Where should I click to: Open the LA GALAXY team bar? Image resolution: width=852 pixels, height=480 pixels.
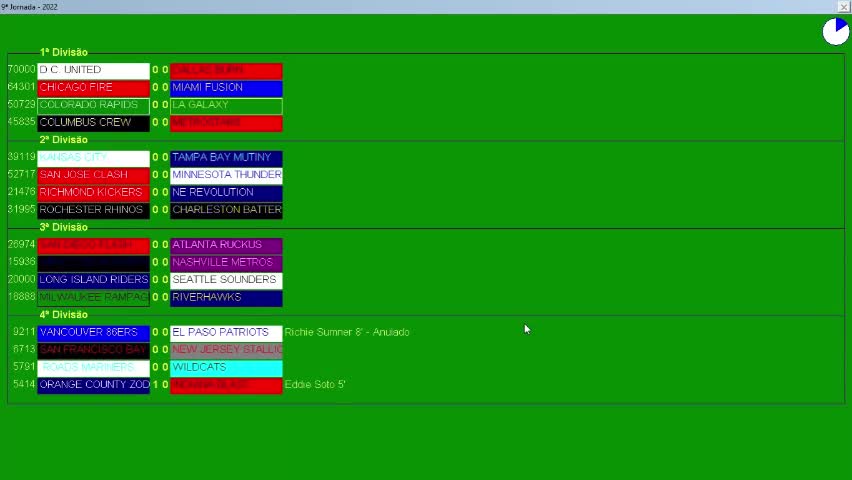pyautogui.click(x=226, y=105)
